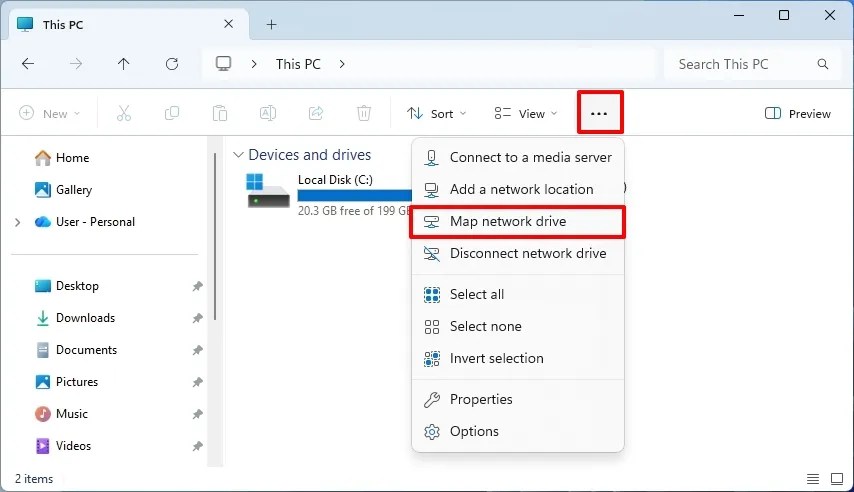Go forward with the right arrow
This screenshot has width=854, height=492.
(76, 64)
